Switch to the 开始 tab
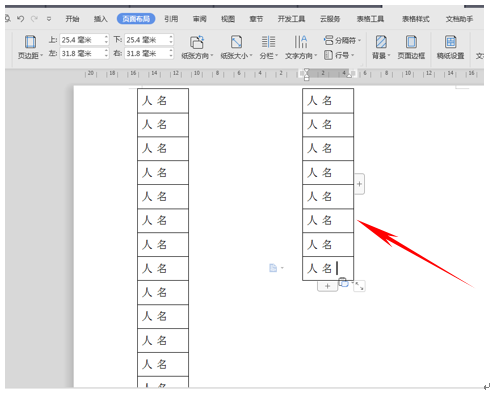The image size is (494, 395). 72,19
